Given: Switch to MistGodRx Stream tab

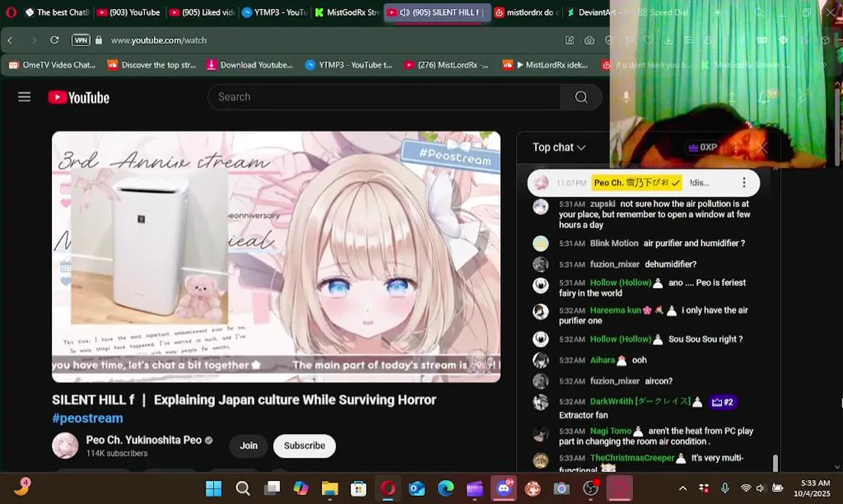Looking at the screenshot, I should [347, 13].
